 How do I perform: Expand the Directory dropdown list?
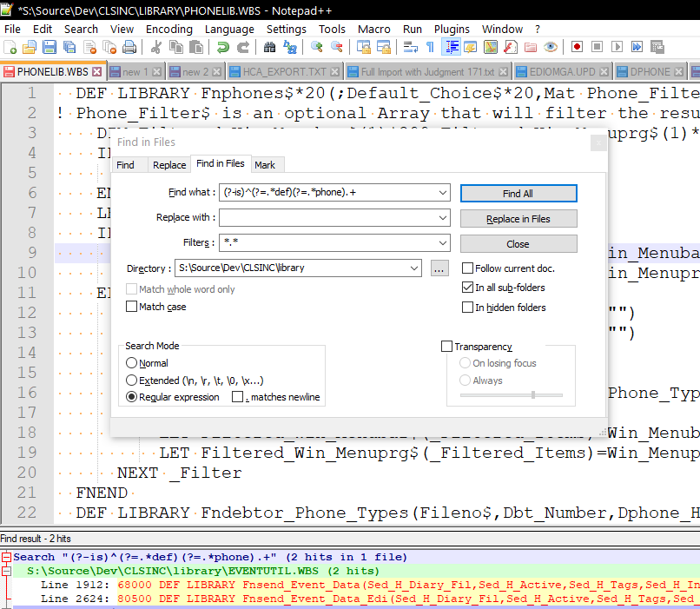point(414,268)
